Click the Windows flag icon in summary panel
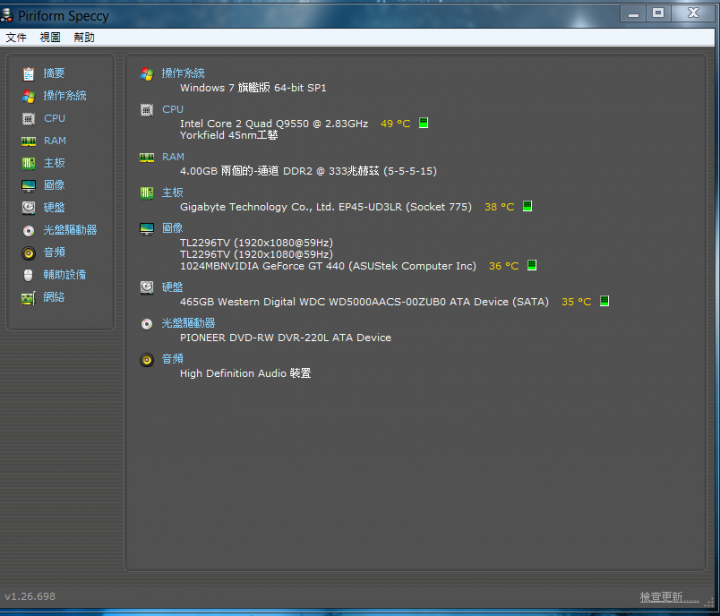The image size is (720, 616). (x=146, y=74)
